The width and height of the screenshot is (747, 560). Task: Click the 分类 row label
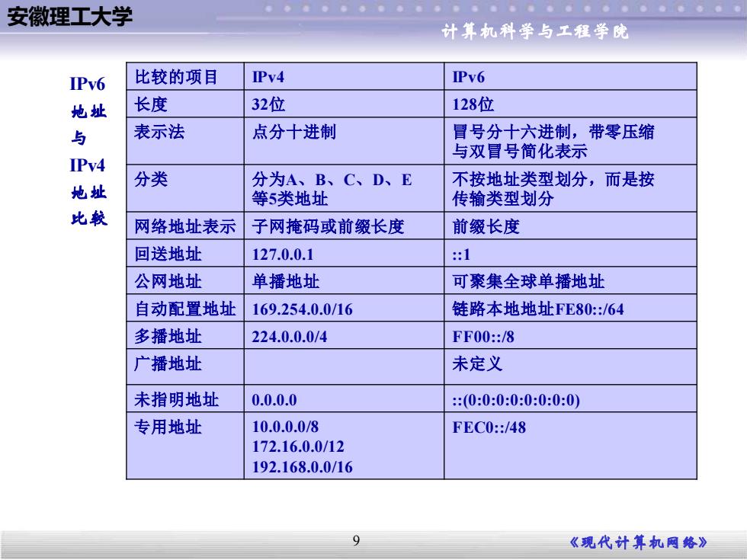click(185, 189)
